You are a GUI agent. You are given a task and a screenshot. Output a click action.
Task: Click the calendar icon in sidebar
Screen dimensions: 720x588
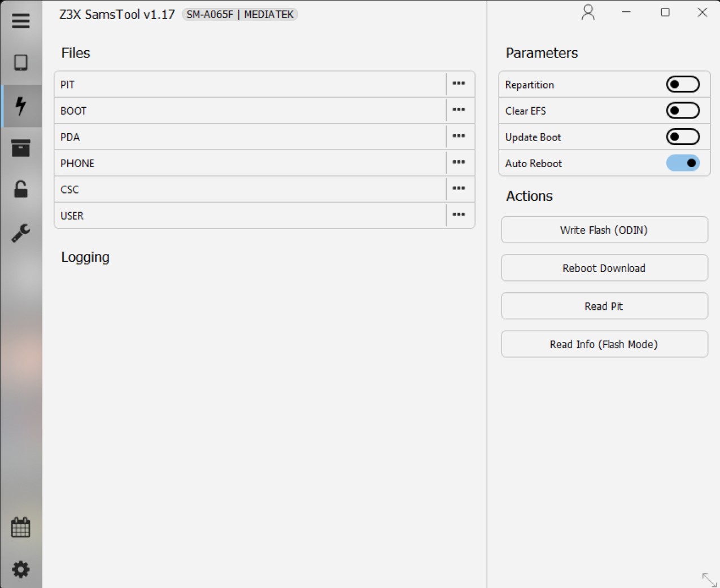(x=21, y=528)
